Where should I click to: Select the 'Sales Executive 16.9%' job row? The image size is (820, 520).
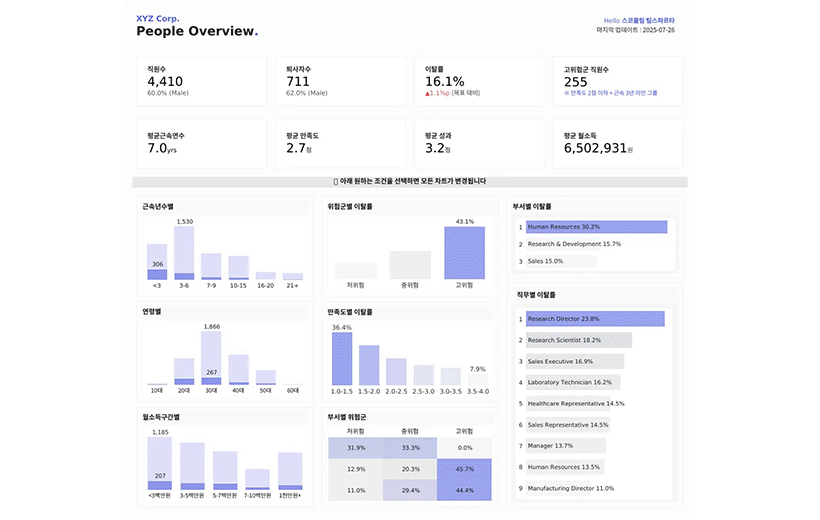click(575, 361)
